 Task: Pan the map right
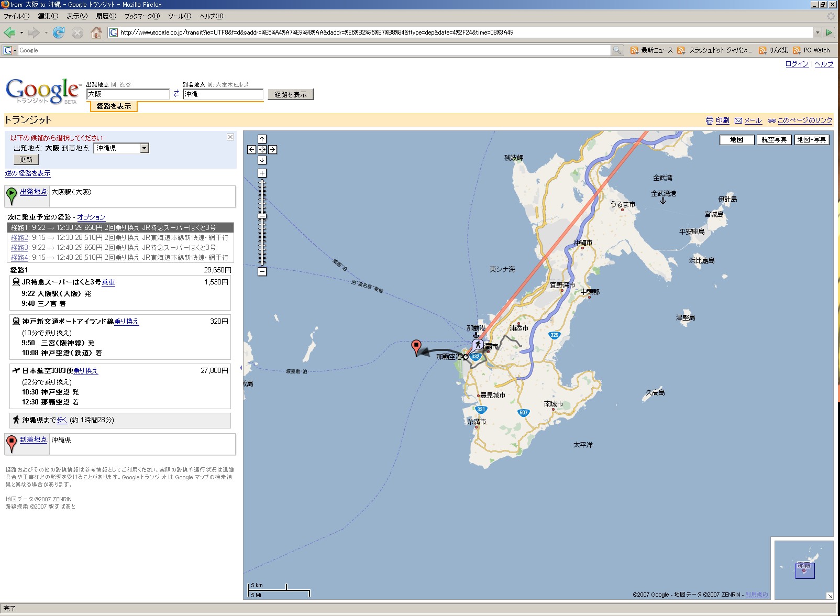click(272, 149)
